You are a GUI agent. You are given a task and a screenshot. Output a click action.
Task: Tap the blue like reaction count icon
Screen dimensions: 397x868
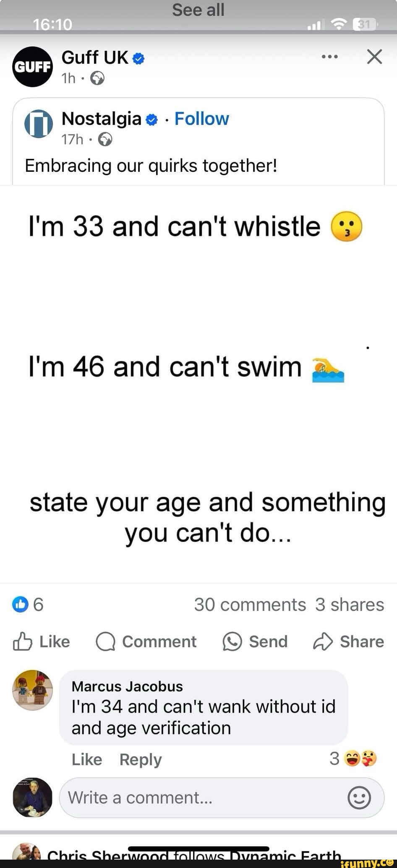[20, 604]
